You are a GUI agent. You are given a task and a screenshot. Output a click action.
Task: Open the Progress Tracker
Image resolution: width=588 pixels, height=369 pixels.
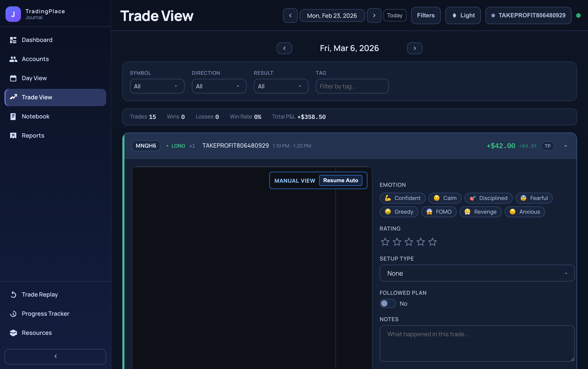click(x=45, y=314)
